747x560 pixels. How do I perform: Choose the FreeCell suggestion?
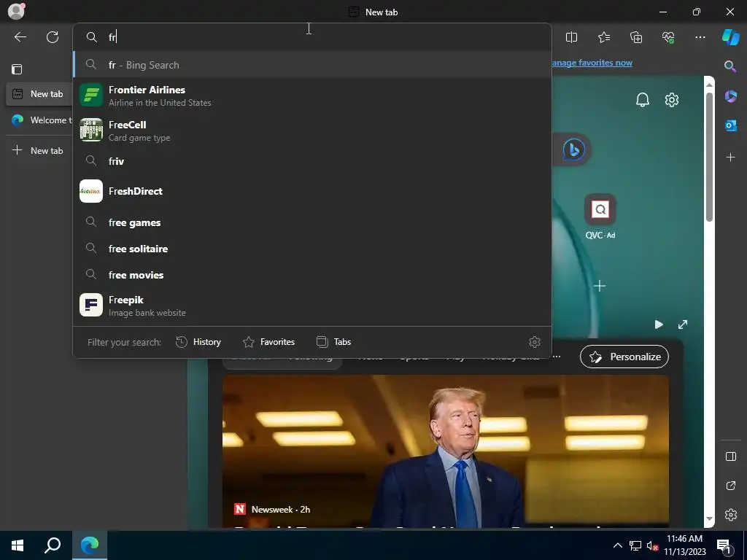click(x=312, y=131)
